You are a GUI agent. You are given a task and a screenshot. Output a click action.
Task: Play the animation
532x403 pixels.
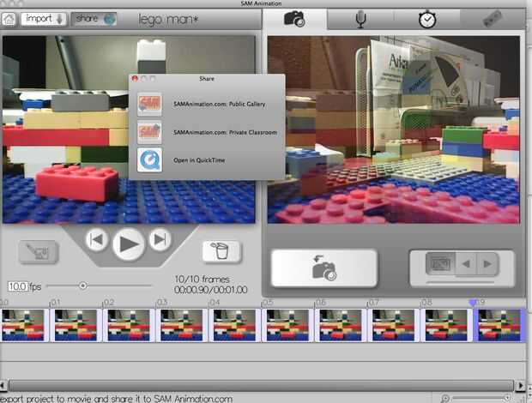coord(129,244)
